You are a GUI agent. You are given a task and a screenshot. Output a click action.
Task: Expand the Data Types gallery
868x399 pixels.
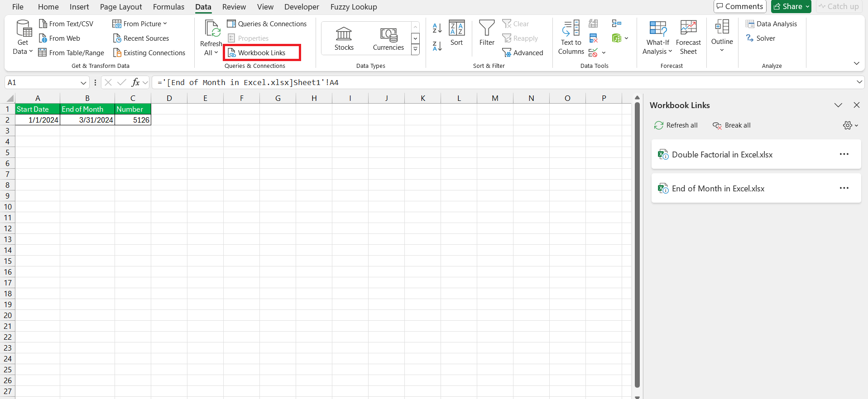[415, 50]
